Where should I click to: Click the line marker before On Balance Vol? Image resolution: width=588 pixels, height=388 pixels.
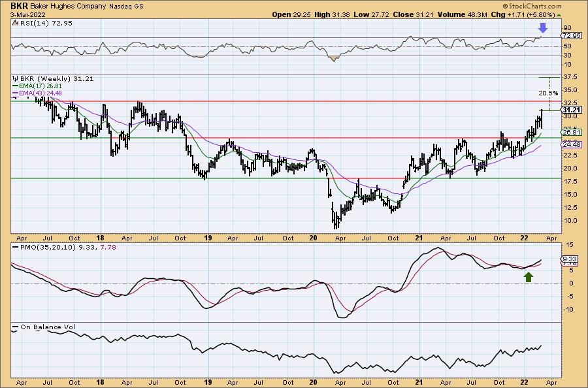tap(15, 327)
